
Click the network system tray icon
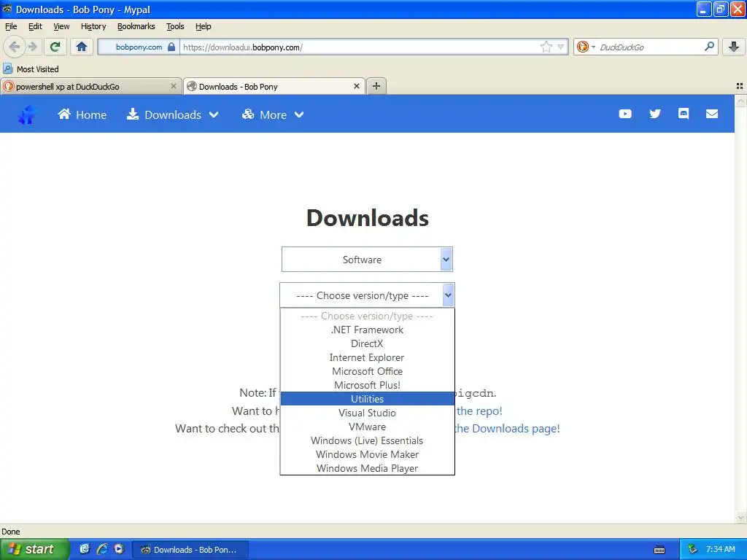coord(693,550)
